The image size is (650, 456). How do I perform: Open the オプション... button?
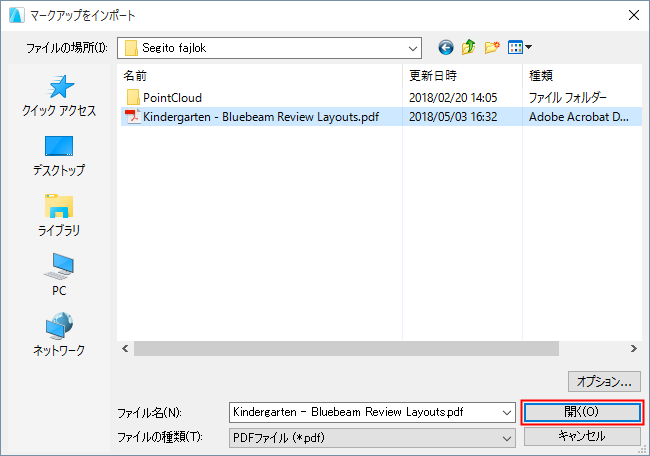click(x=604, y=381)
